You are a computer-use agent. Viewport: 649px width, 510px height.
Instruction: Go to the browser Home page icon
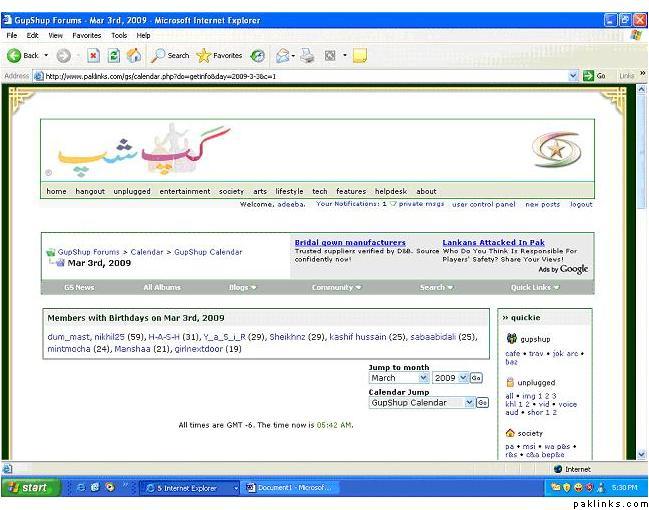pyautogui.click(x=133, y=55)
